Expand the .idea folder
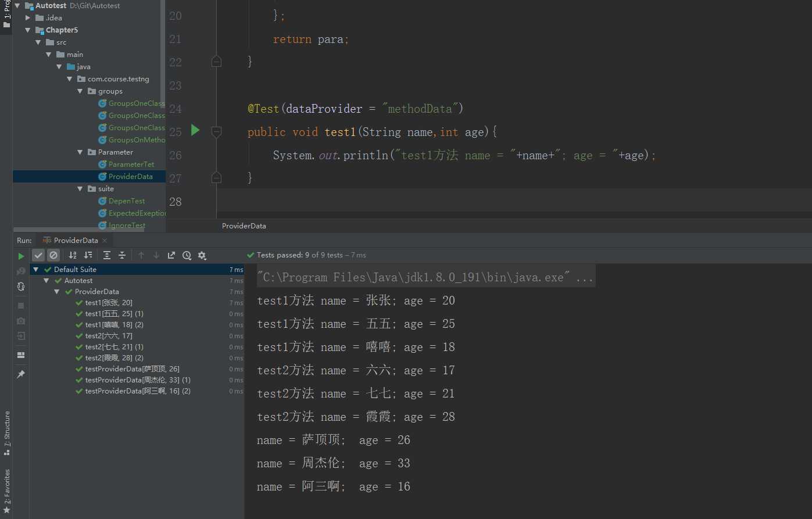Screen dimensions: 812x519 click(27, 18)
